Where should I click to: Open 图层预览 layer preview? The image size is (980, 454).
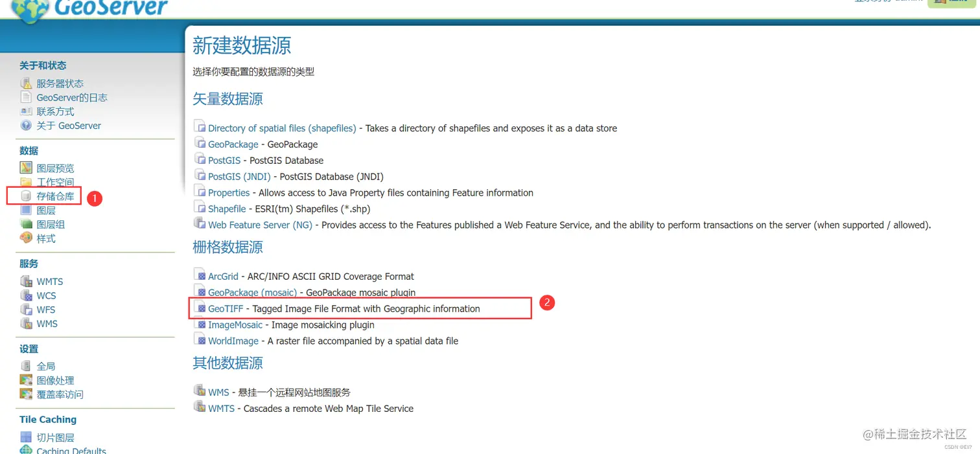(55, 168)
